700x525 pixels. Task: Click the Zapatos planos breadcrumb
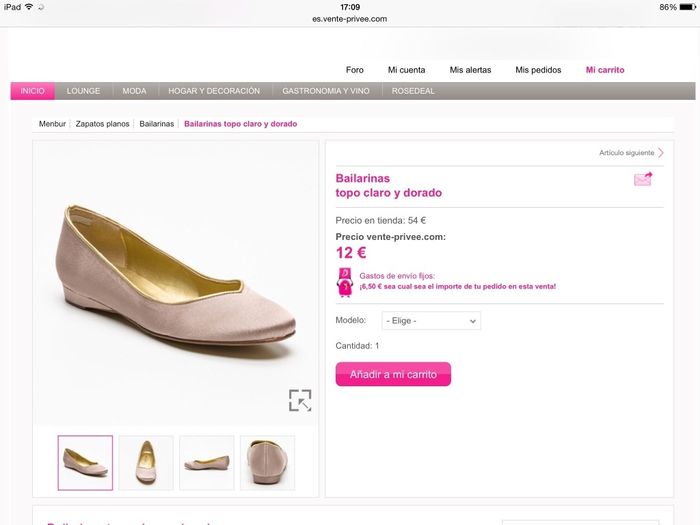click(x=102, y=124)
